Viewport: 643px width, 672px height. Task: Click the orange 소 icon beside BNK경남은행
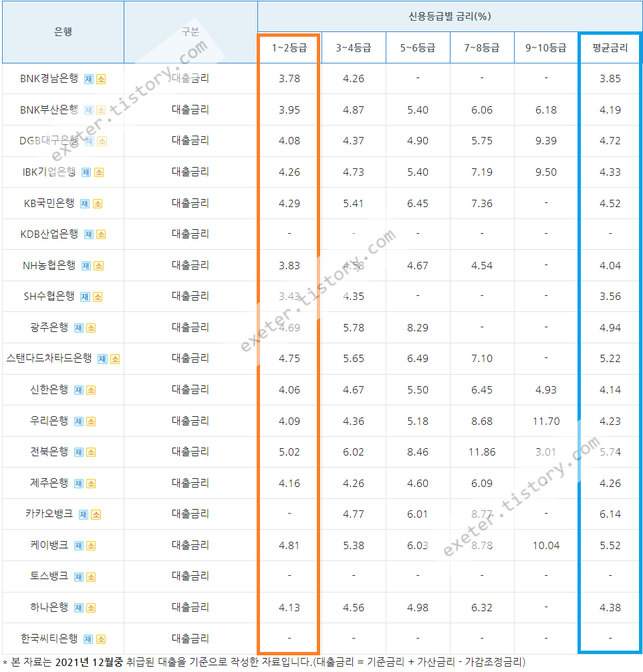[x=101, y=79]
